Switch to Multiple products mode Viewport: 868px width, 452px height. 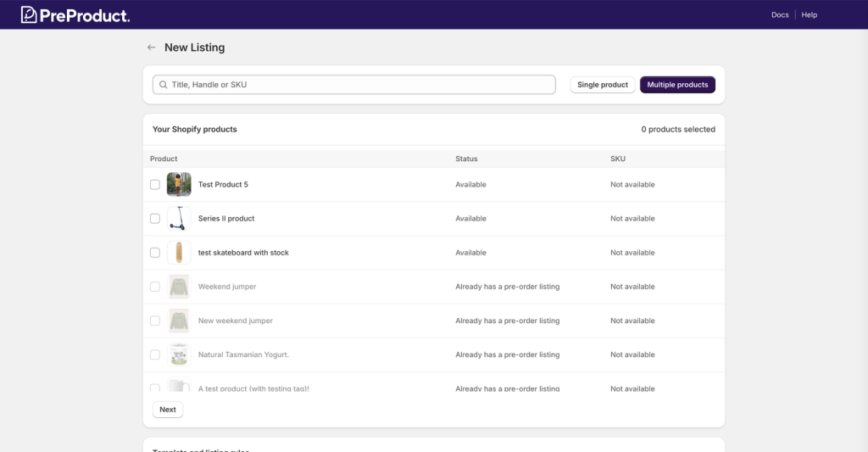677,85
